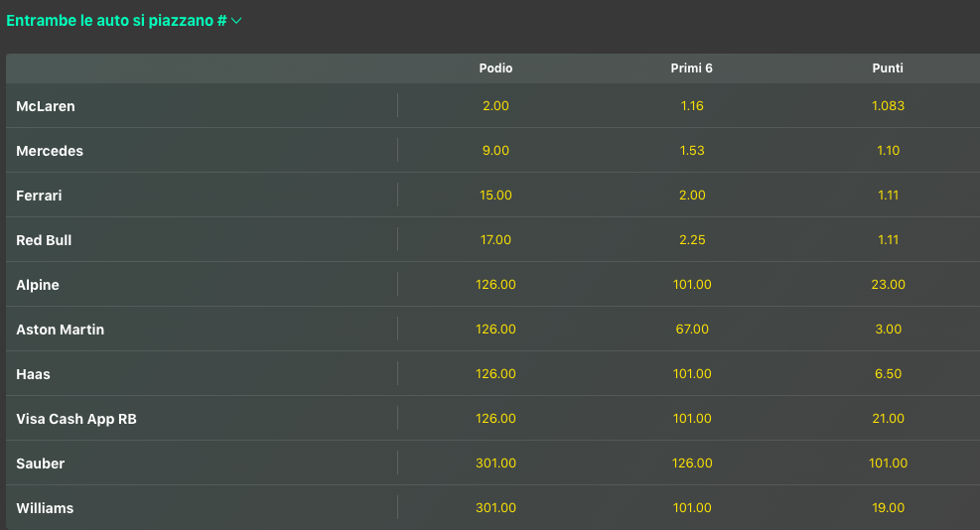Pick Aston Martin Primi 6 odds 67.00
The image size is (980, 530).
(692, 330)
